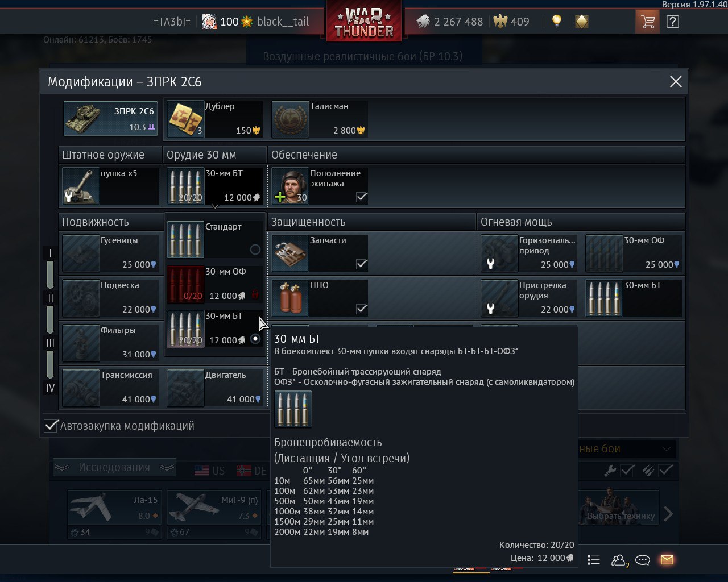Screen dimensions: 728x582
Task: Expand the Исследования research panel
Action: (x=114, y=468)
